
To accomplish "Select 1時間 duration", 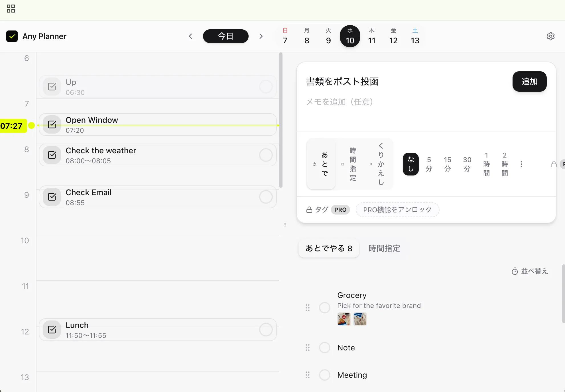I will pos(487,164).
